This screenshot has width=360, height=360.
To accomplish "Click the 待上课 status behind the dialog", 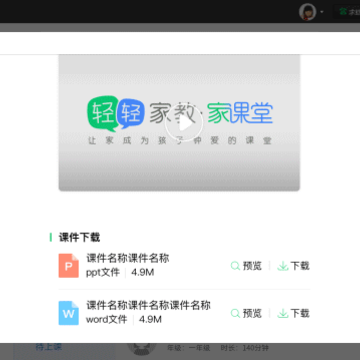I will (x=49, y=347).
